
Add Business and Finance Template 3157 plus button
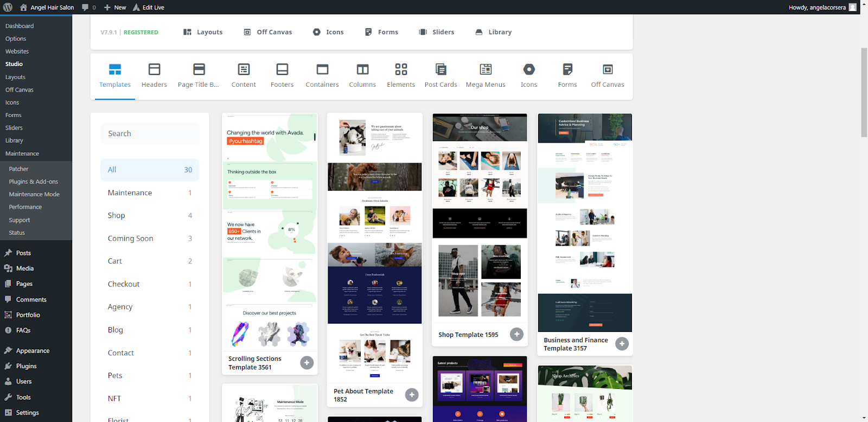[622, 344]
